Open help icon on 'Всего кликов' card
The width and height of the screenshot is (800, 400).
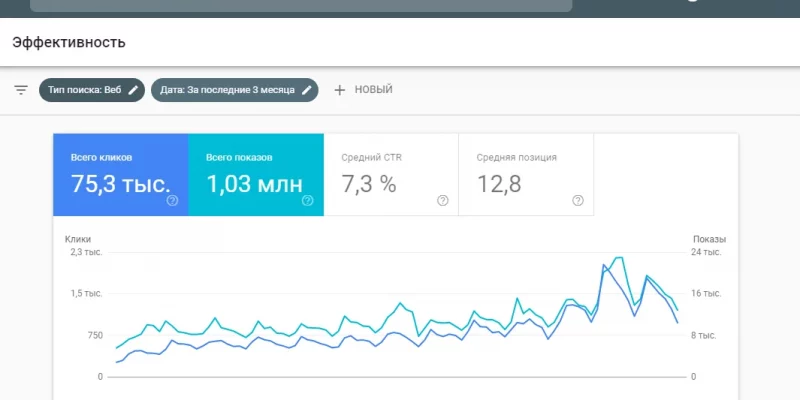(172, 201)
